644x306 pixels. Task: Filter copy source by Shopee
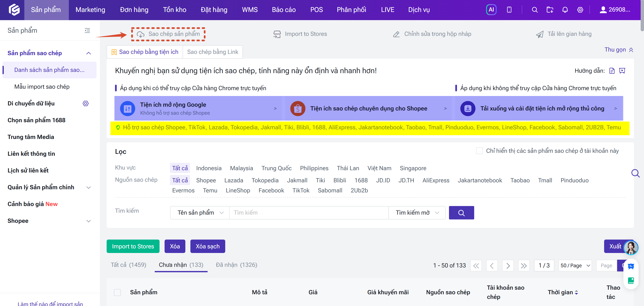click(206, 180)
